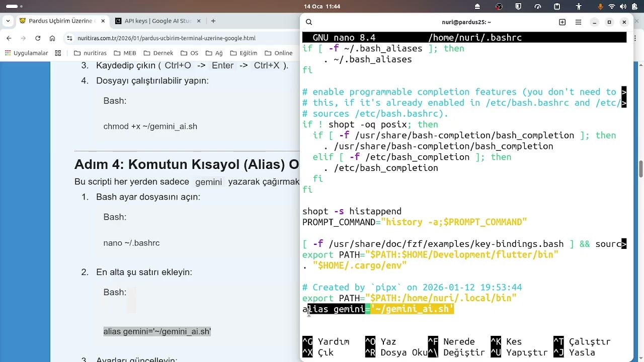Open the accessibility menu in top panel

click(x=579, y=7)
